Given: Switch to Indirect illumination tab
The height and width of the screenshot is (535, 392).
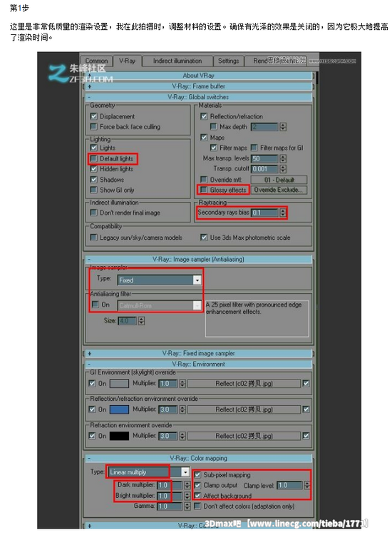Looking at the screenshot, I should pos(177,61).
